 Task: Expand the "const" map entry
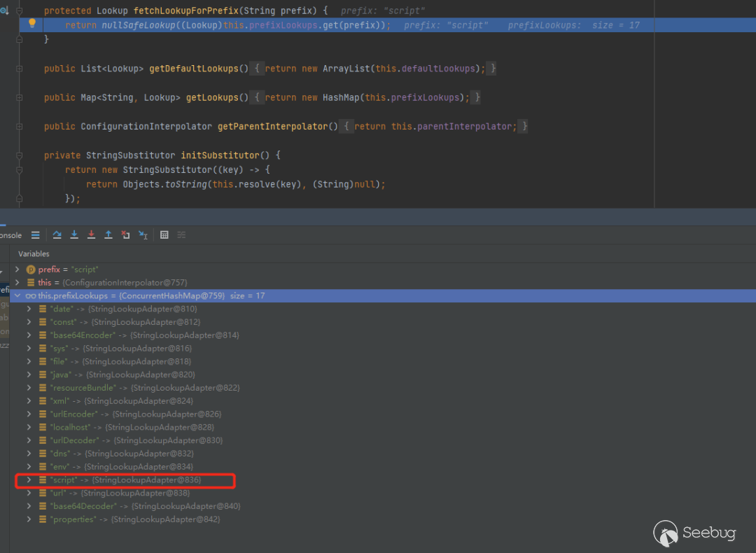pos(29,322)
